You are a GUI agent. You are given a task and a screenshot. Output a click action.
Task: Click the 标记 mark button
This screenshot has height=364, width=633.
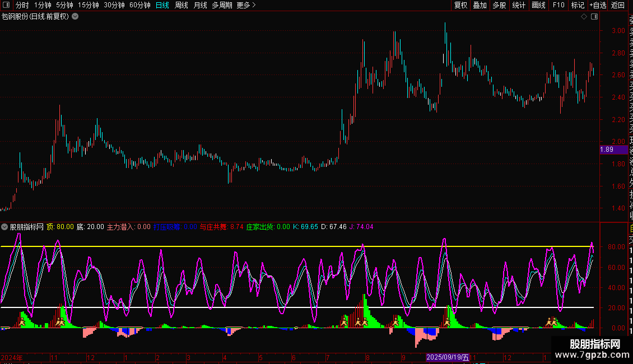[x=578, y=5]
